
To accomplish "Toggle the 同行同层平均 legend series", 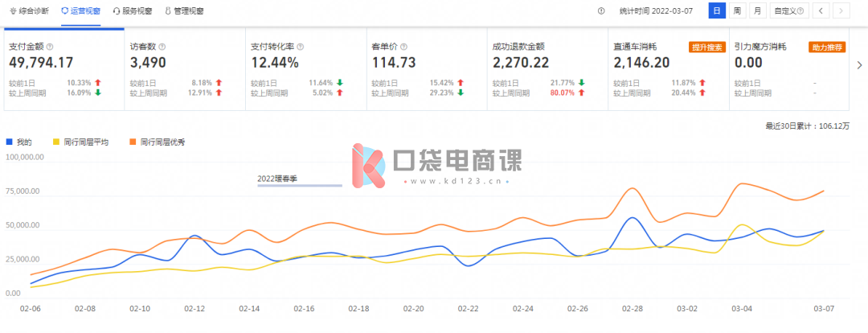I will coord(77,142).
